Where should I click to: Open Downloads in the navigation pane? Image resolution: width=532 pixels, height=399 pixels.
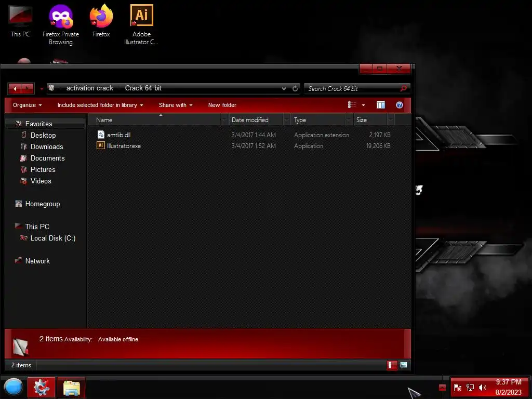pyautogui.click(x=46, y=147)
